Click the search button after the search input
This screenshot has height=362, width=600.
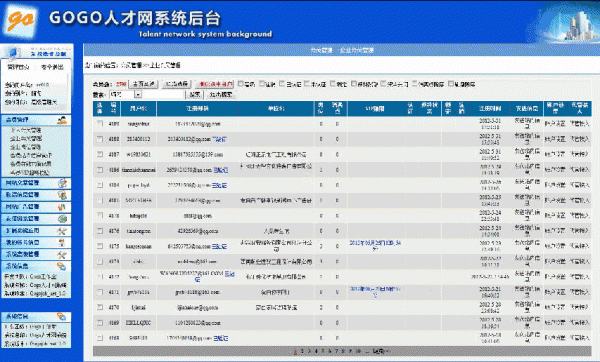(x=195, y=95)
